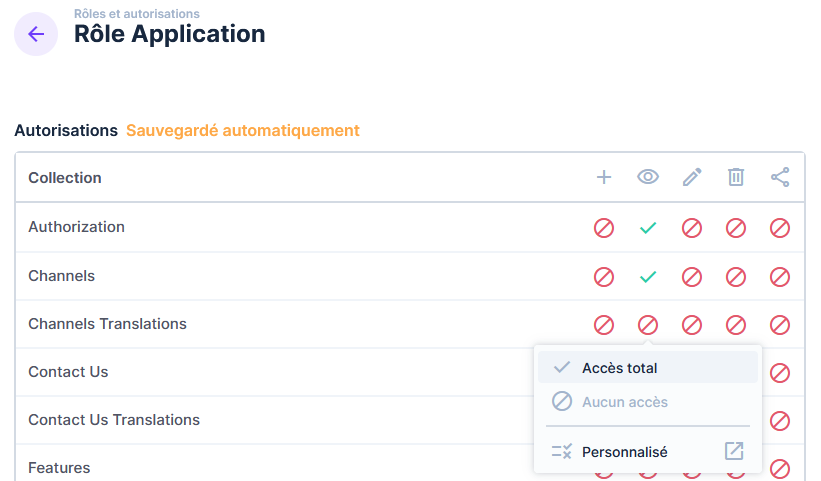Toggle Authorization create permission icon
This screenshot has height=481, width=821.
tap(604, 228)
